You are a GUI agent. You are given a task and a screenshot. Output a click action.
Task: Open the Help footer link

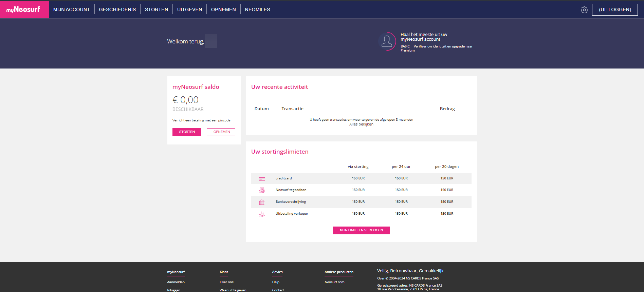click(x=276, y=282)
